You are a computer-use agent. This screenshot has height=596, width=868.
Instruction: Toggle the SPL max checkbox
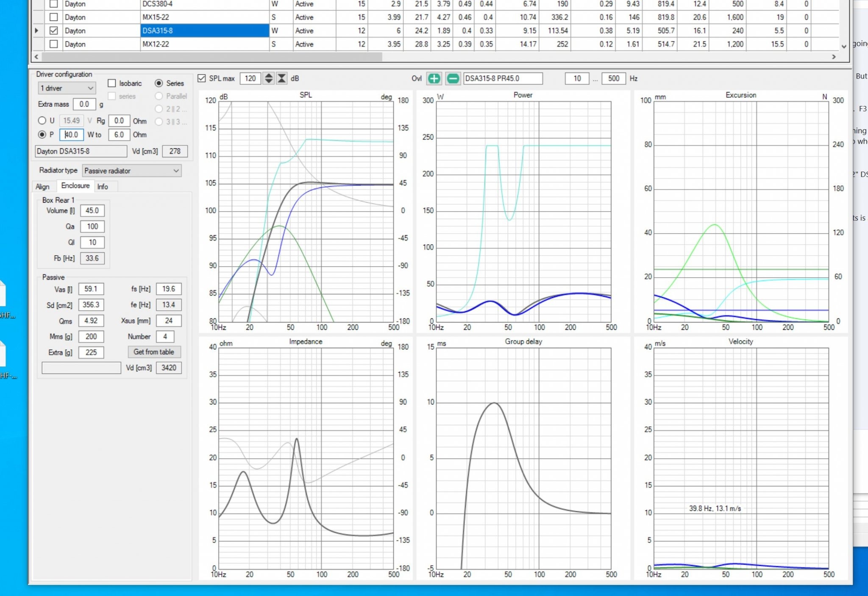(202, 78)
